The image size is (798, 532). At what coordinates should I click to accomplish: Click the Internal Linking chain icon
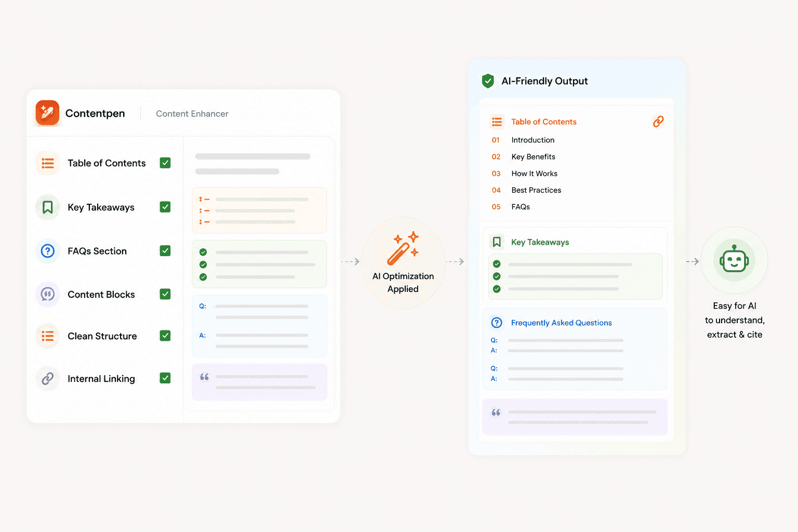click(x=48, y=379)
